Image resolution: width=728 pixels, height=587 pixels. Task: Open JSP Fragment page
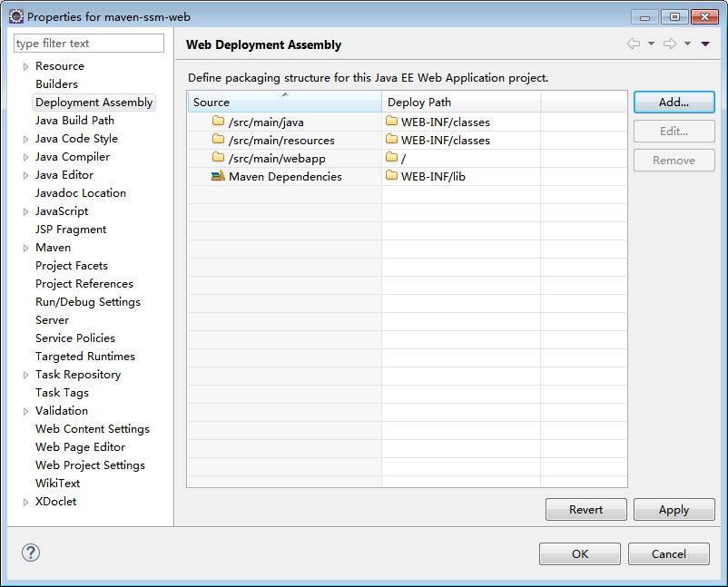coord(71,230)
